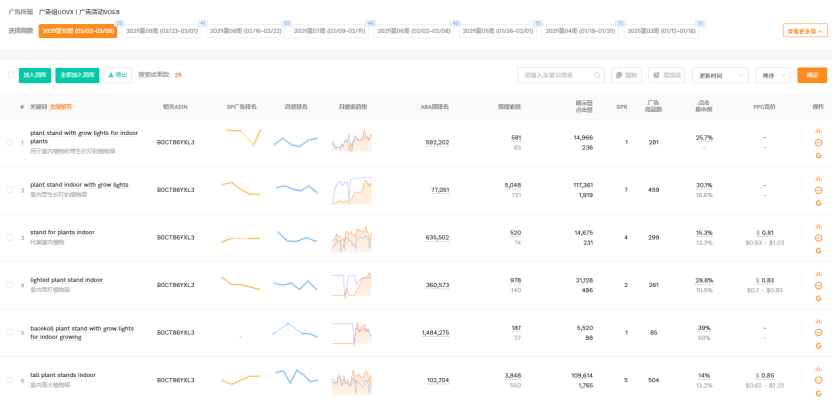
Task: Click the 导出 export button with download icon
Action: point(118,75)
